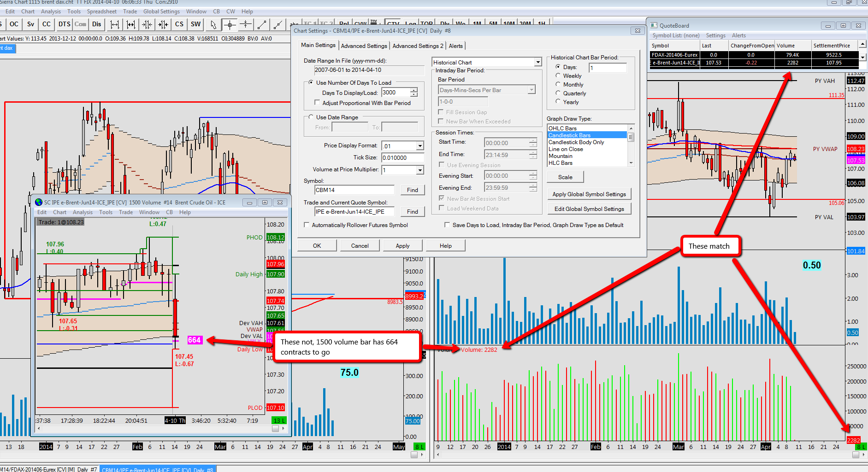Enable Automatically Rollover Futures Symbol
The image size is (868, 472).
(307, 225)
